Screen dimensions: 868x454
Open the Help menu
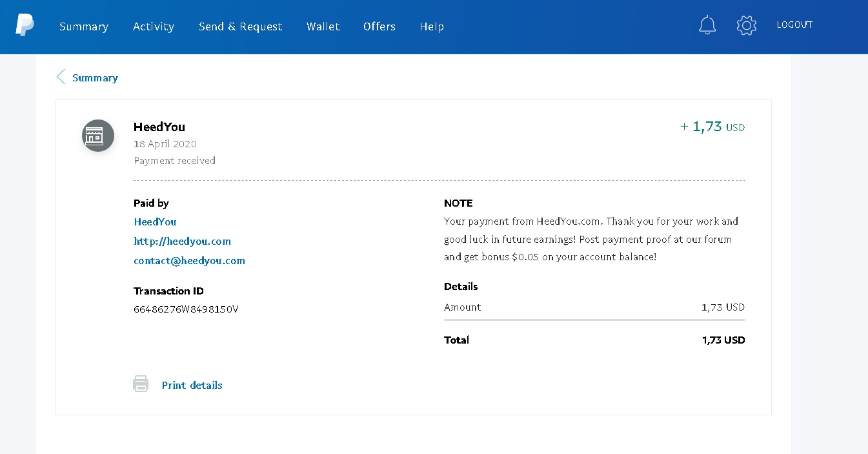coord(432,26)
